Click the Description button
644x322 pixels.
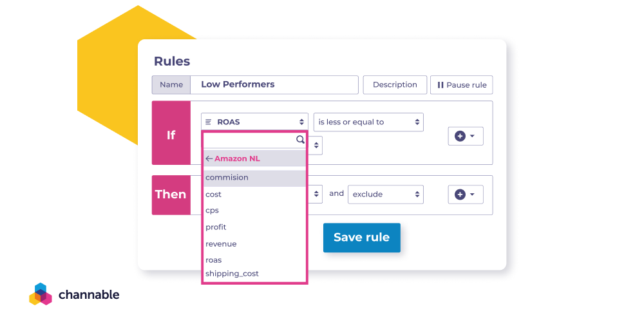395,84
